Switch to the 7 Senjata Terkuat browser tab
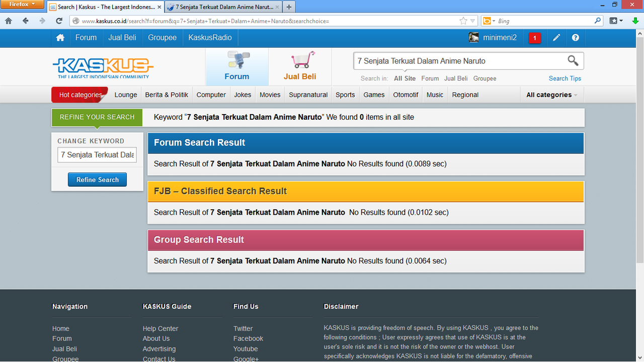This screenshot has width=644, height=362. (x=223, y=7)
